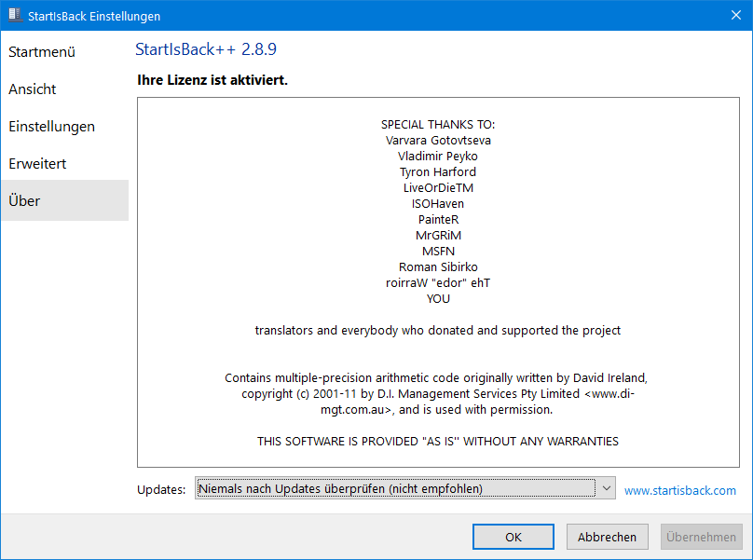The image size is (753, 560).
Task: Click the StartIsBack++ 2.8.9 version heading
Action: click(x=206, y=49)
